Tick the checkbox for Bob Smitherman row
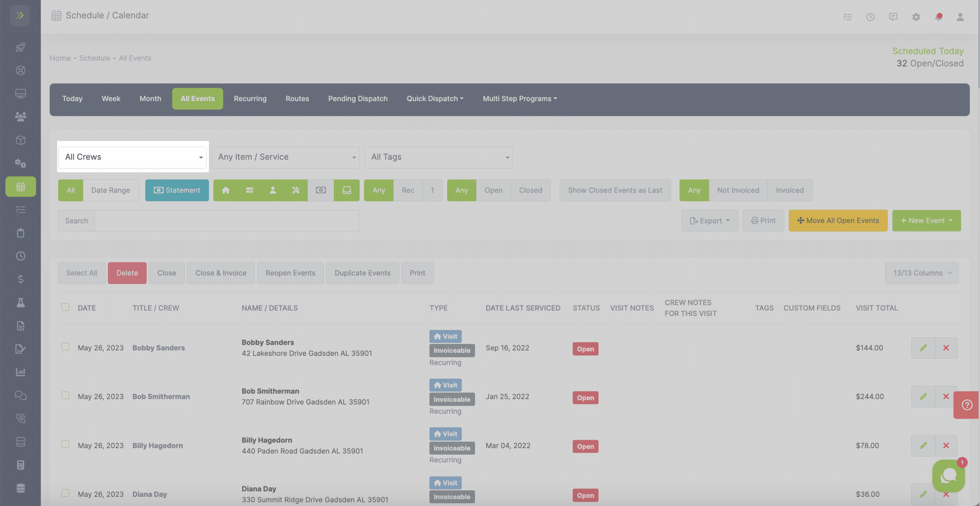The image size is (980, 506). (x=65, y=395)
